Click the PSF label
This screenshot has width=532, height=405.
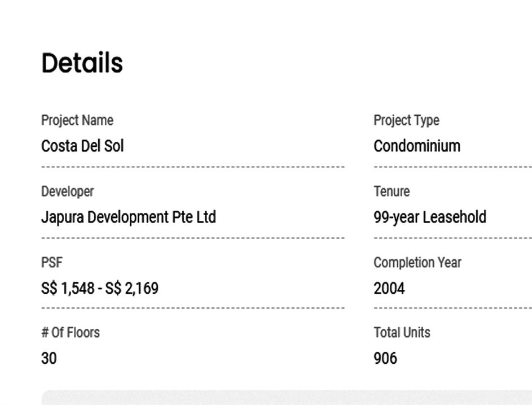click(x=52, y=263)
